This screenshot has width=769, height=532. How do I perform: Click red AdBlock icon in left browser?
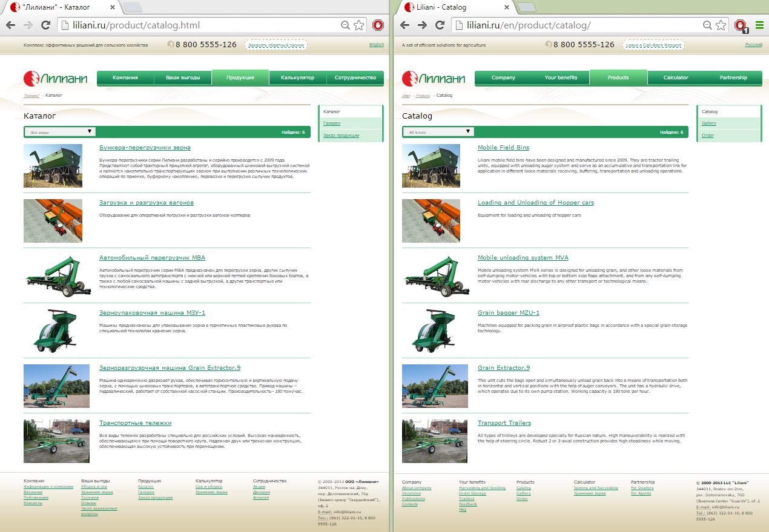pos(378,25)
